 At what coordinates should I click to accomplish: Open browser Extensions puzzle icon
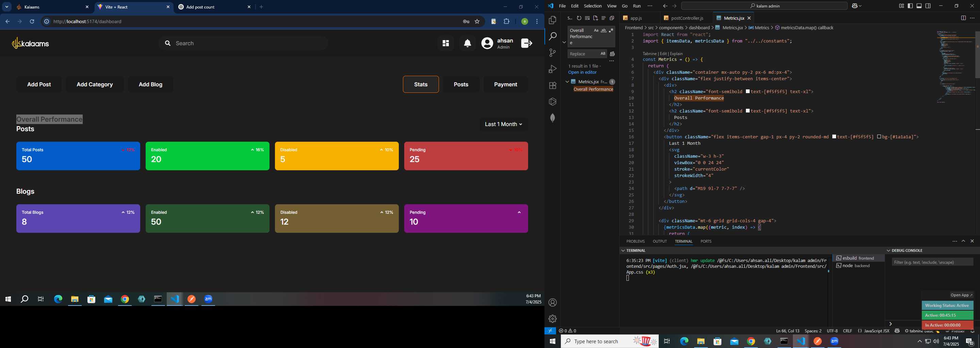click(x=507, y=22)
